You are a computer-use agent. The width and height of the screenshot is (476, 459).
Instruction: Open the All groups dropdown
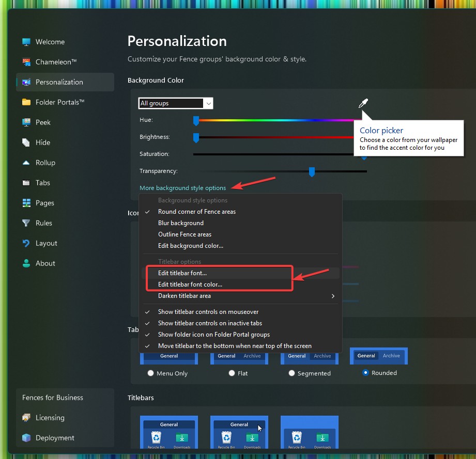click(x=176, y=103)
